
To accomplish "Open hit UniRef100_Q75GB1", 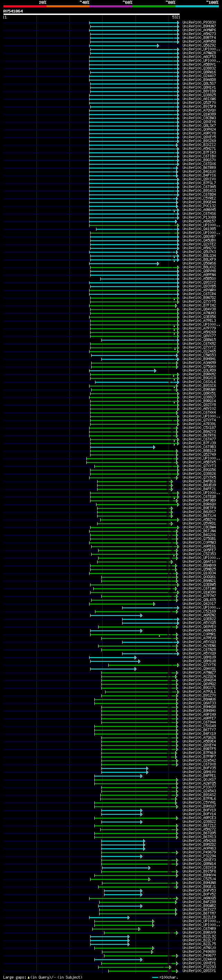I will (x=199, y=539).
